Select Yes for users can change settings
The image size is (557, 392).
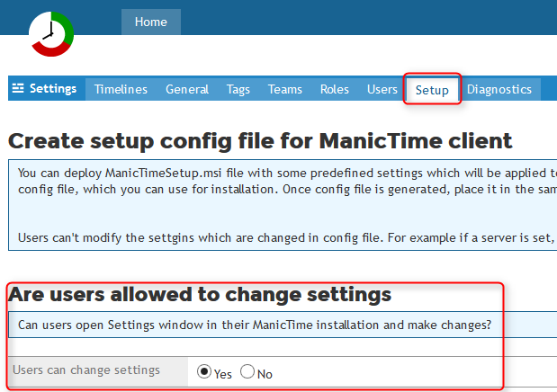click(204, 371)
